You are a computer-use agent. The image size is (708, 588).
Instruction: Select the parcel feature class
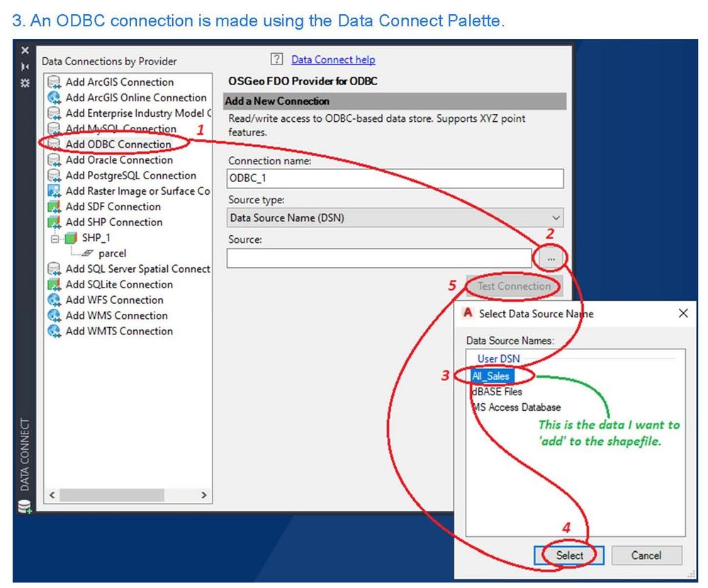pos(113,254)
